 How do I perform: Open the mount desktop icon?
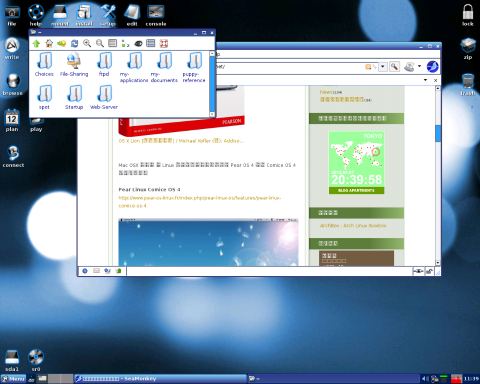(60, 15)
